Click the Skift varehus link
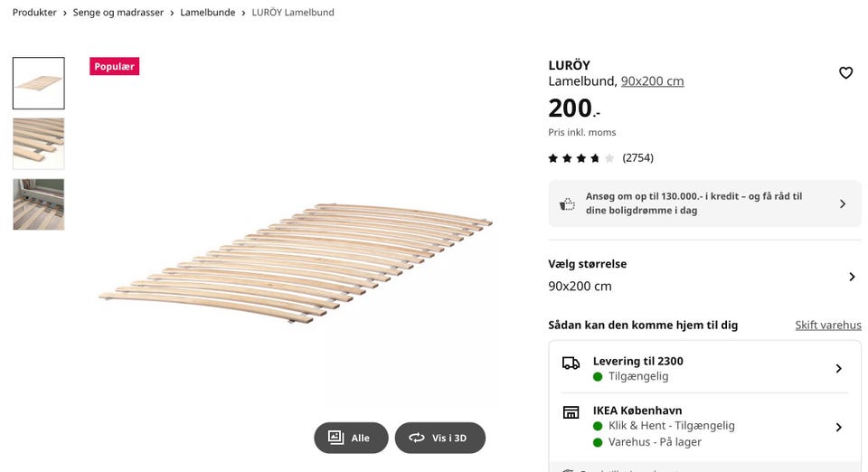The height and width of the screenshot is (472, 868). coord(827,325)
